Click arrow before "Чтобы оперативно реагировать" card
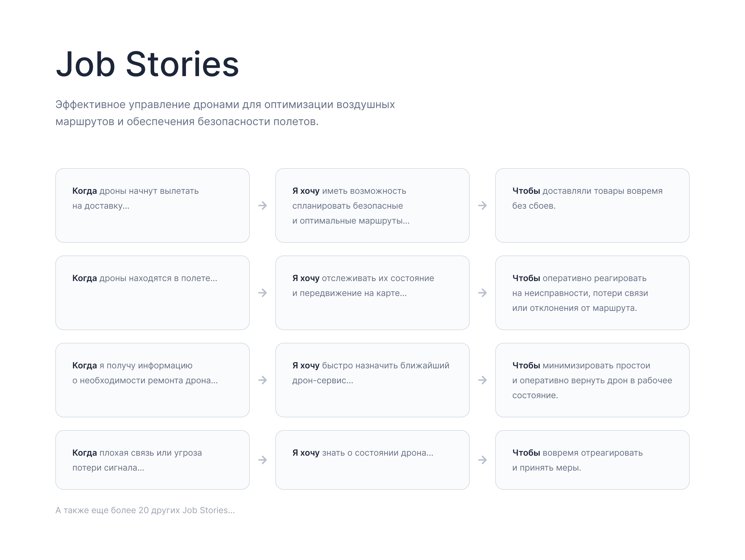 tap(482, 293)
